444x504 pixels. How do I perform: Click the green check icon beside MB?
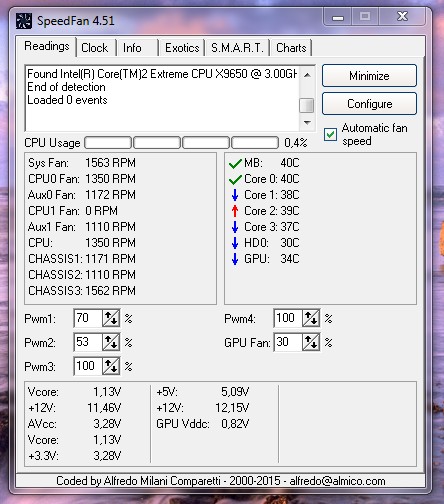pyautogui.click(x=235, y=163)
